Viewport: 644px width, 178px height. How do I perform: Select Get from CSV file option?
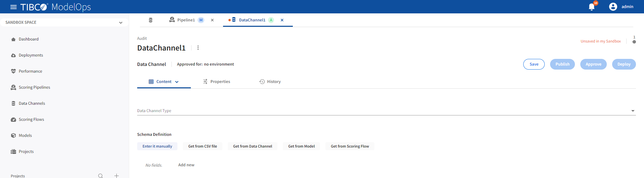pos(203,146)
